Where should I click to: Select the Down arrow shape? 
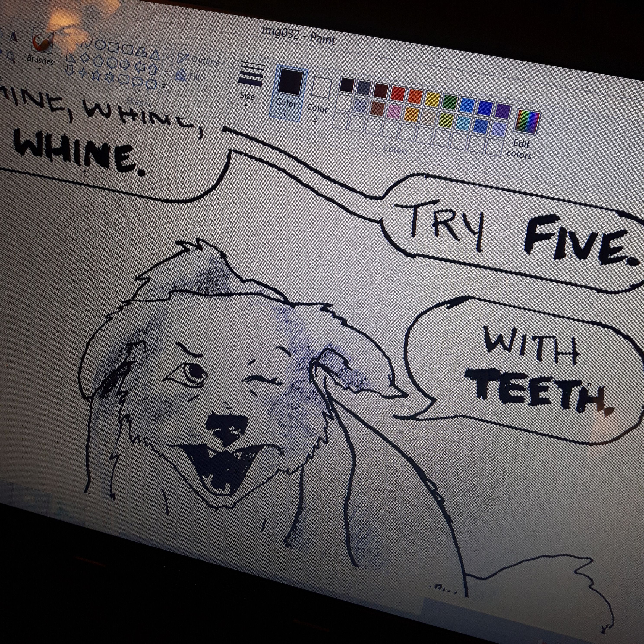pyautogui.click(x=70, y=70)
